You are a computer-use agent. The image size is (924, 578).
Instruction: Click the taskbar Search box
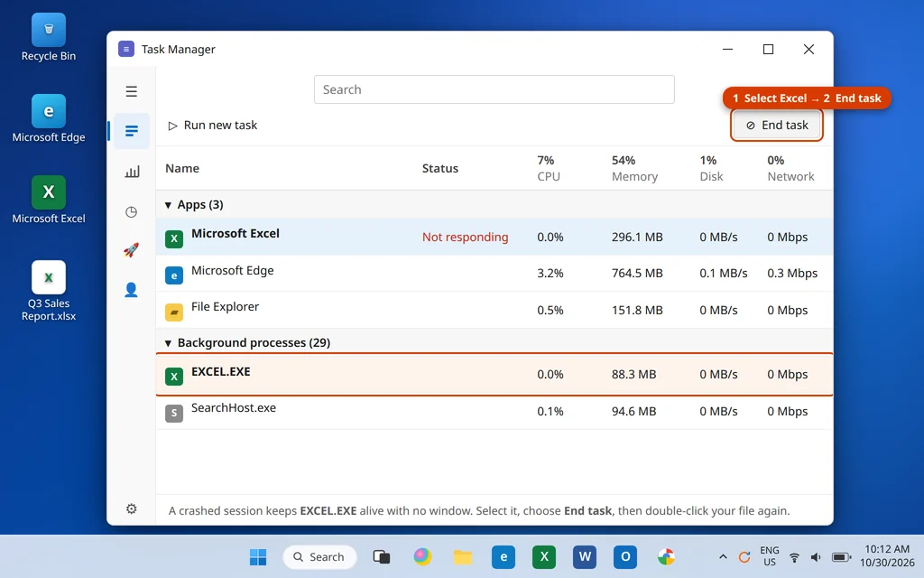pos(319,556)
